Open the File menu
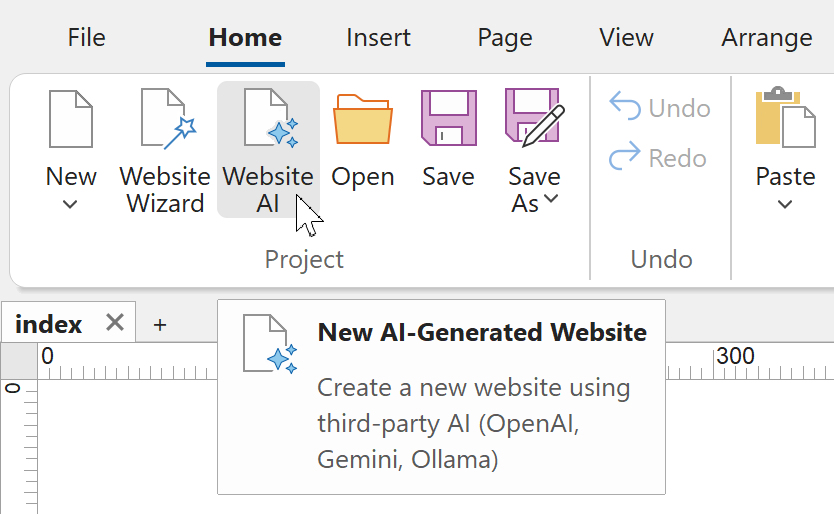This screenshot has width=834, height=514. click(x=86, y=38)
